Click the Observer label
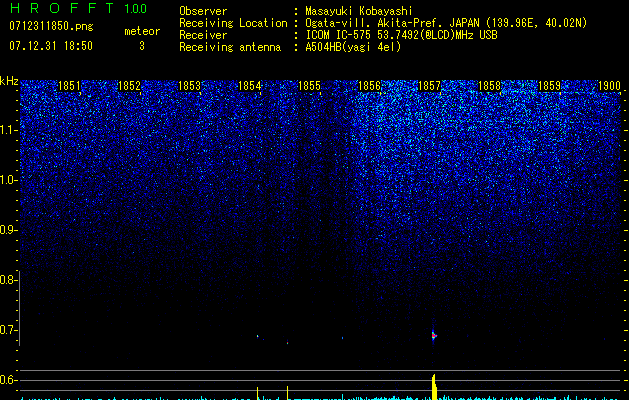Image resolution: width=629 pixels, height=400 pixels. click(203, 11)
